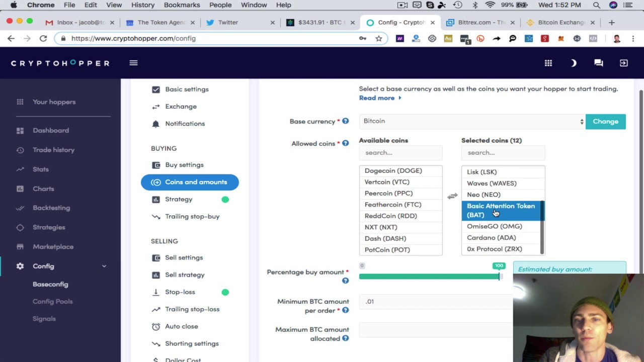
Task: Open Stop-loss section
Action: 180,292
